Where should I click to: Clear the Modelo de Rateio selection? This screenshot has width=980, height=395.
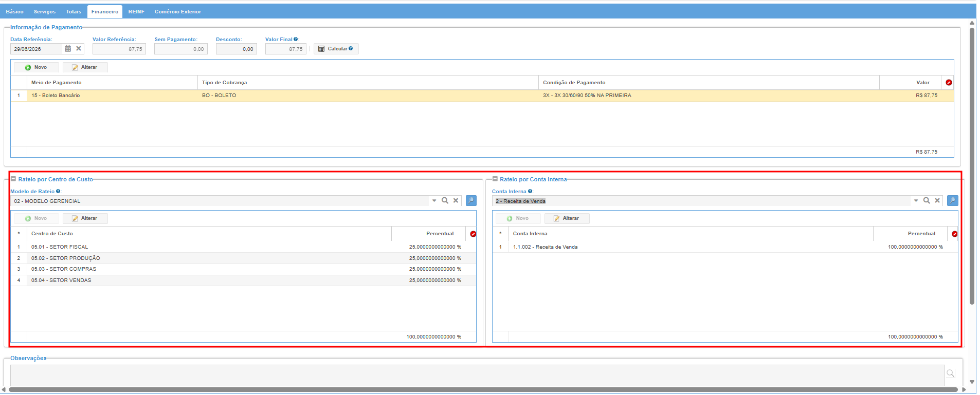click(x=456, y=201)
